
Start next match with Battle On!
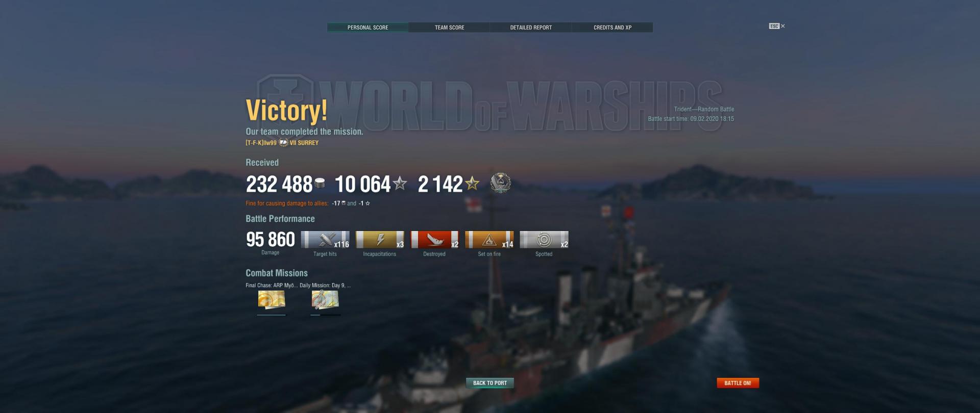(x=738, y=383)
